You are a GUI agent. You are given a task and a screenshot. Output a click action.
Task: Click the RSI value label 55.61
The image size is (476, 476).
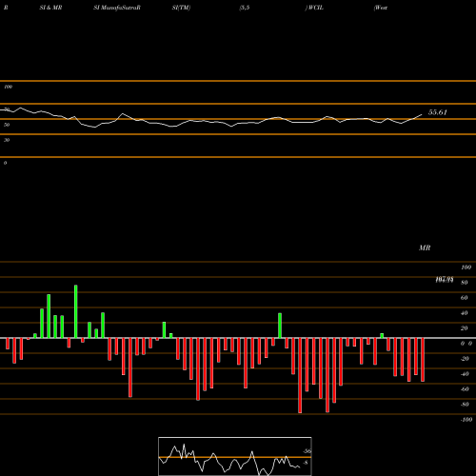pos(437,112)
